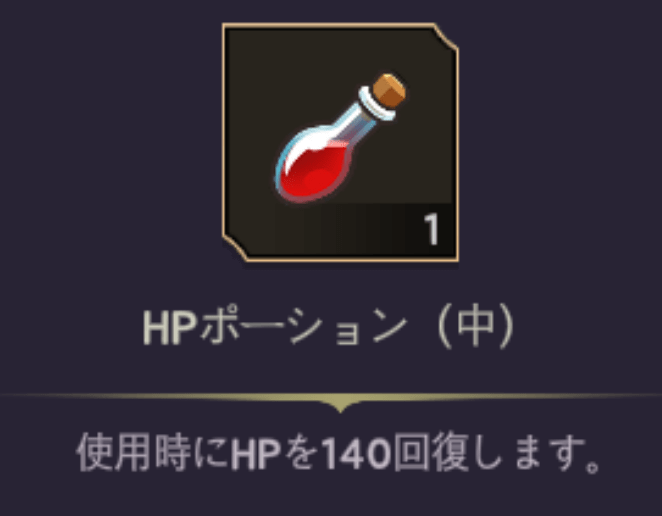The image size is (662, 516).
Task: Click the HP text in the item title
Action: coord(170,329)
